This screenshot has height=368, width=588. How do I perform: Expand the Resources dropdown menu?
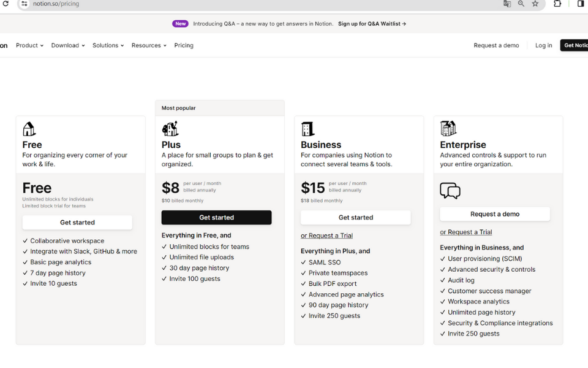[x=149, y=45]
